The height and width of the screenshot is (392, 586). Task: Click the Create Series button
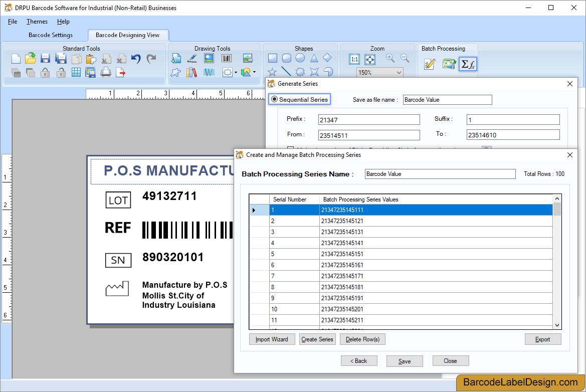[x=317, y=339]
